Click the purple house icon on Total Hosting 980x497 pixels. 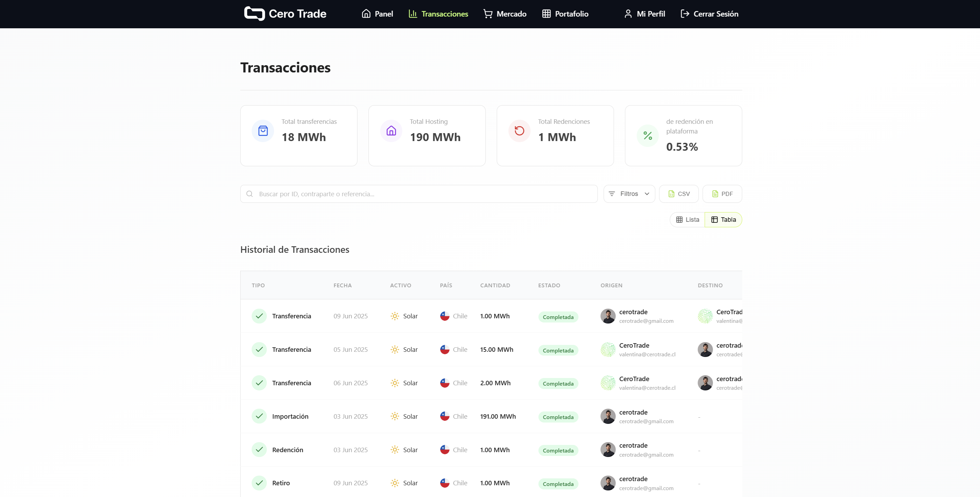tap(391, 131)
